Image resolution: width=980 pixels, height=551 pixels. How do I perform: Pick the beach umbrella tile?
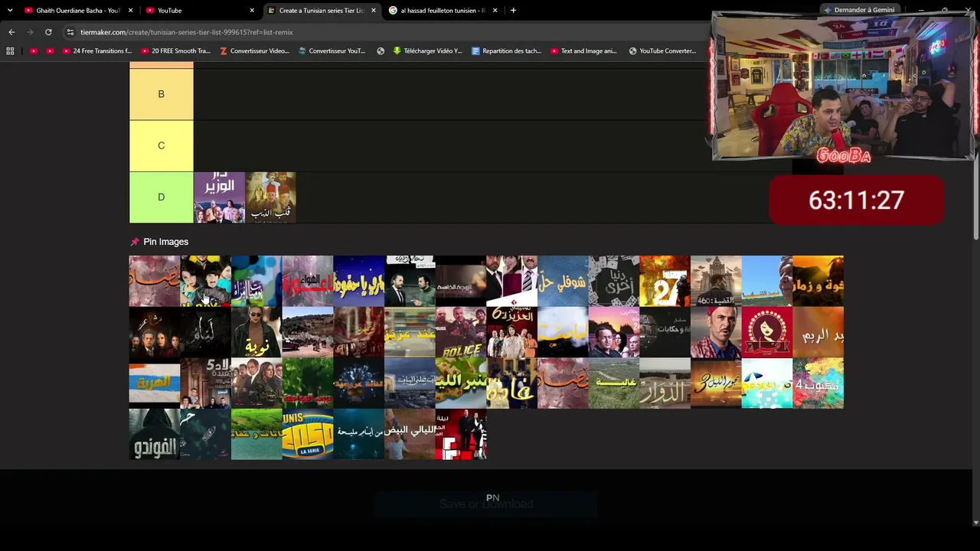[767, 383]
